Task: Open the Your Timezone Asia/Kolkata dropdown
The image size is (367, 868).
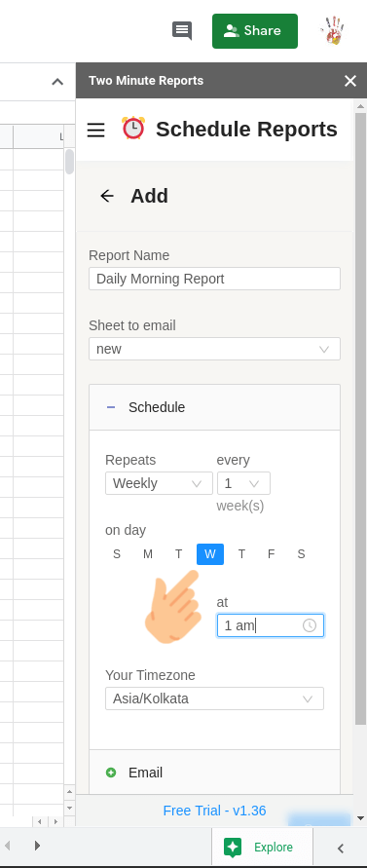Action: [x=214, y=698]
